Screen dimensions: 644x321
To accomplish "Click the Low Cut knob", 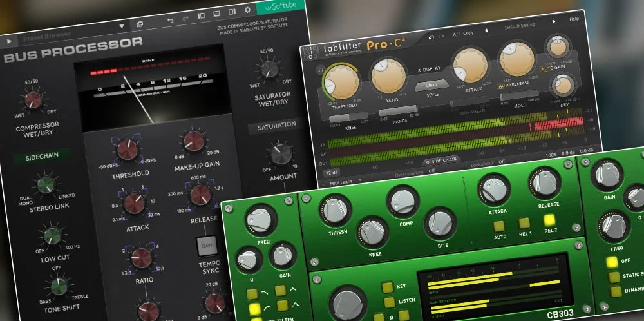I will (53, 236).
